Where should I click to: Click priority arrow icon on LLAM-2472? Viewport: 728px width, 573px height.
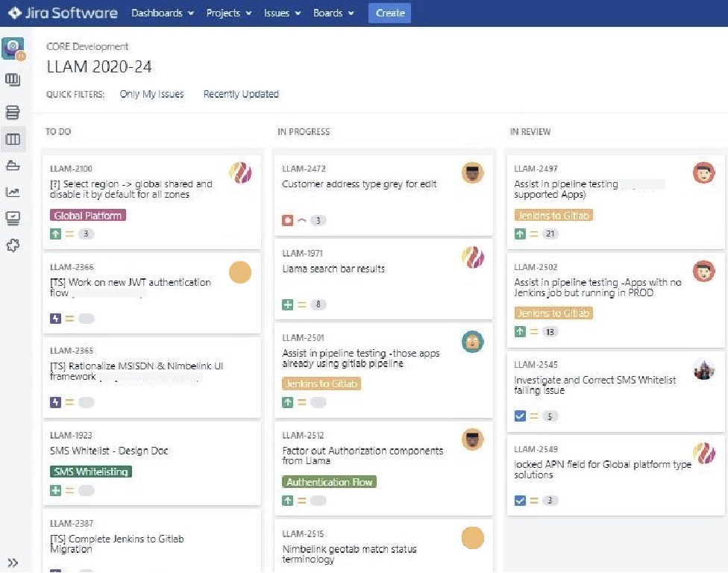pos(302,220)
